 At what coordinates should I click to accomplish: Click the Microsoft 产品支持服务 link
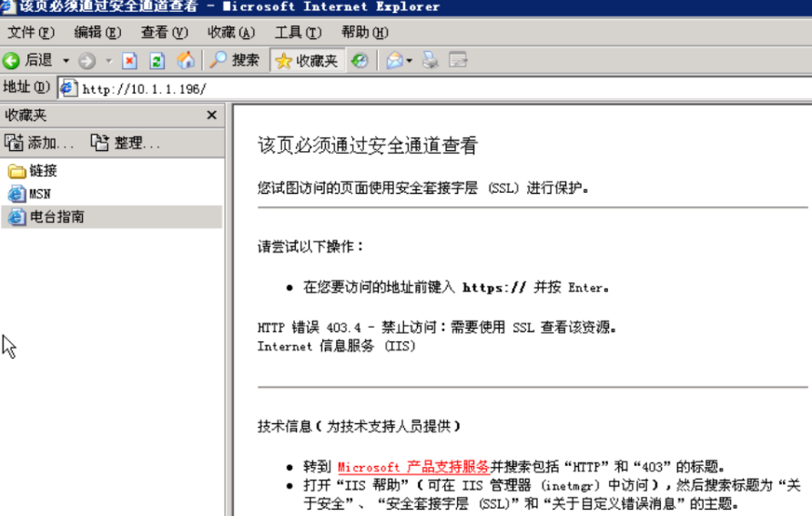click(x=413, y=467)
